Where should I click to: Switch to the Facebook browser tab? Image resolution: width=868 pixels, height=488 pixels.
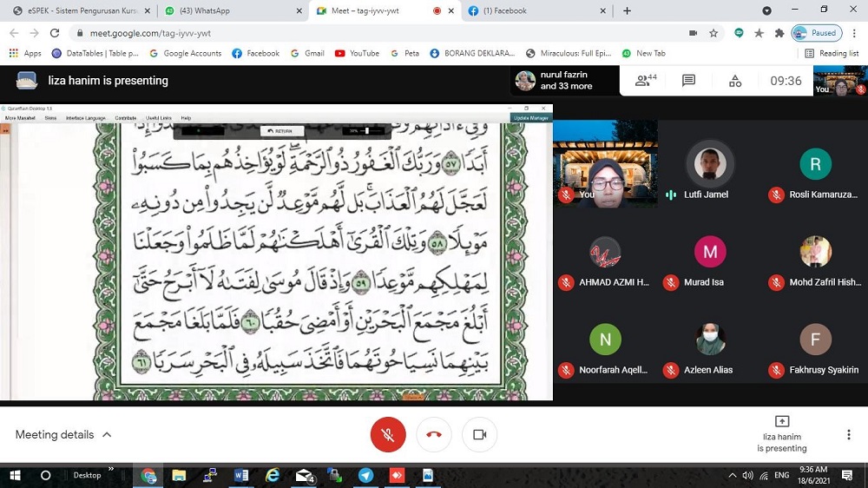coord(537,10)
